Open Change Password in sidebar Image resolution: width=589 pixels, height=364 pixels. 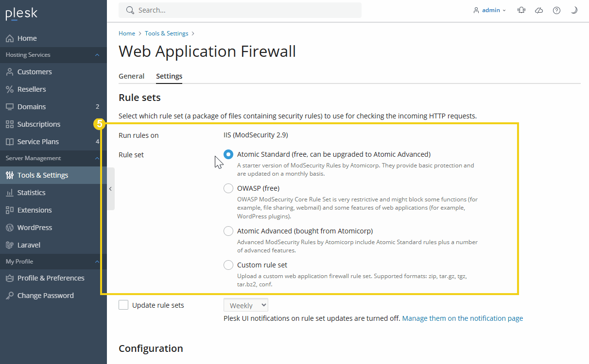point(53,296)
